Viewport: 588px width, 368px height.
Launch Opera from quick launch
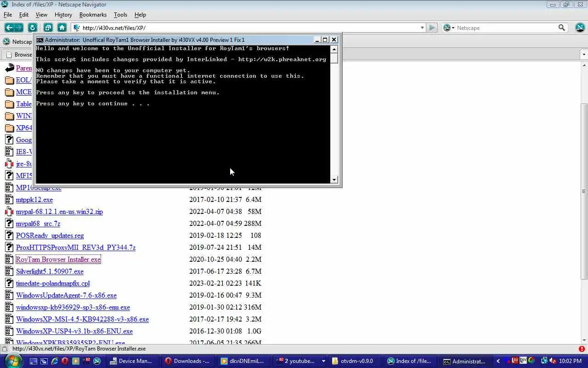click(x=65, y=362)
